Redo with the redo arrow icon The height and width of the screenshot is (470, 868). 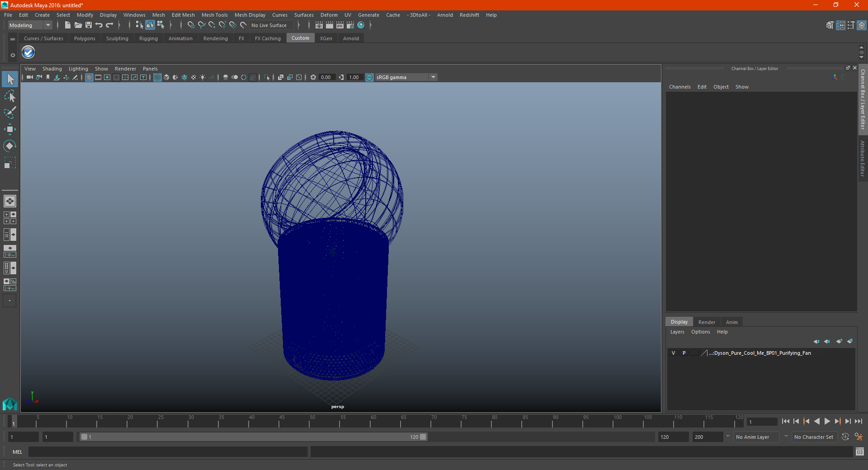tap(109, 25)
